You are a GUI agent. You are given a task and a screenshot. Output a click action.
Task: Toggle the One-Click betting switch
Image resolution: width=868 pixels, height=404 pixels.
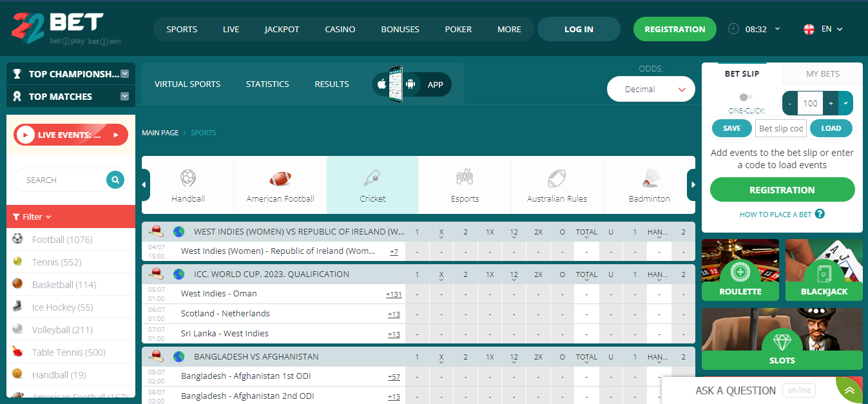[746, 97]
